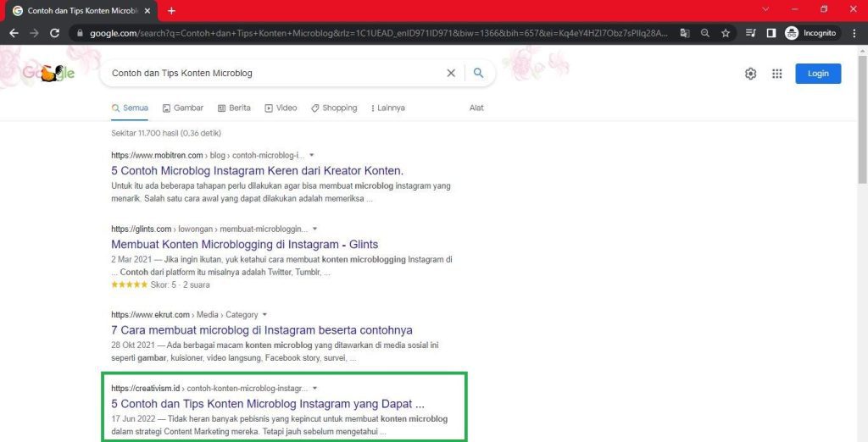Open the Incognito profile indicator
Image resolution: width=868 pixels, height=442 pixels.
(811, 33)
